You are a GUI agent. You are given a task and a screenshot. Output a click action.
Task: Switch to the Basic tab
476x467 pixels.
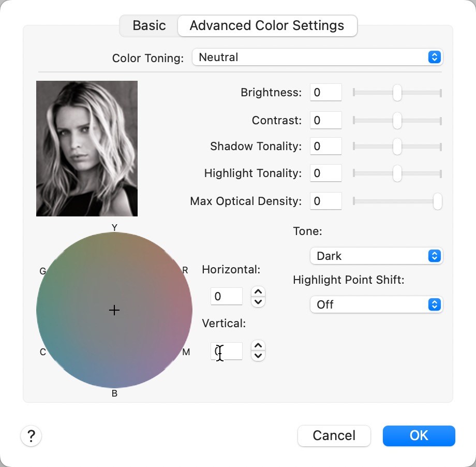pos(149,25)
